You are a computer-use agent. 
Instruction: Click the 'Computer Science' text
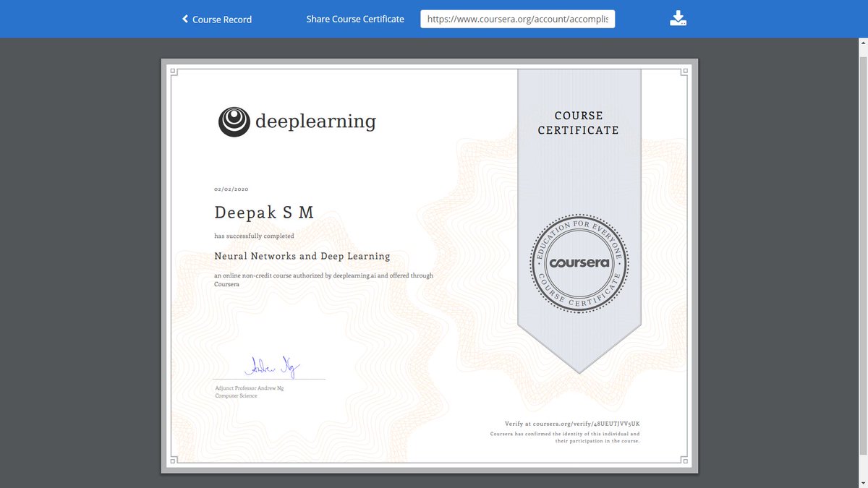(x=236, y=395)
